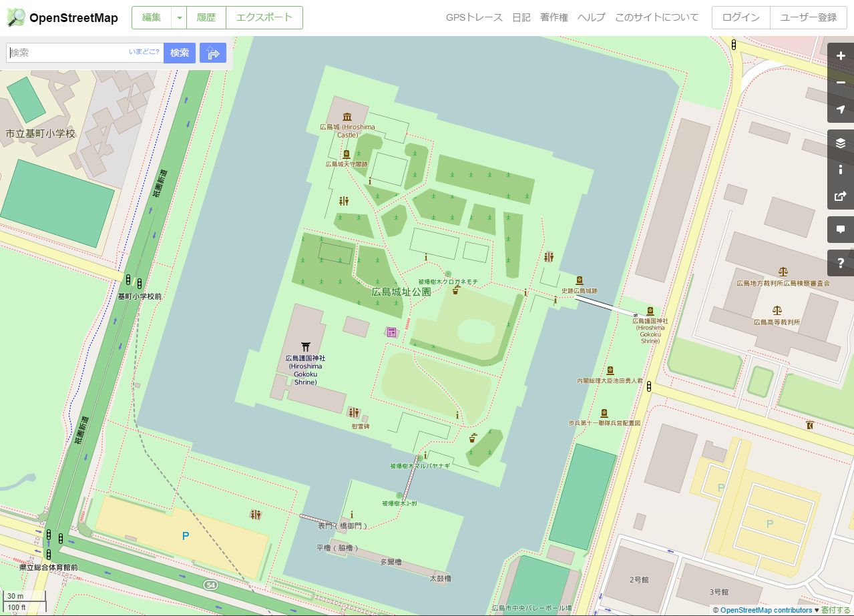
Task: Open このサイトについて about page
Action: pos(657,17)
